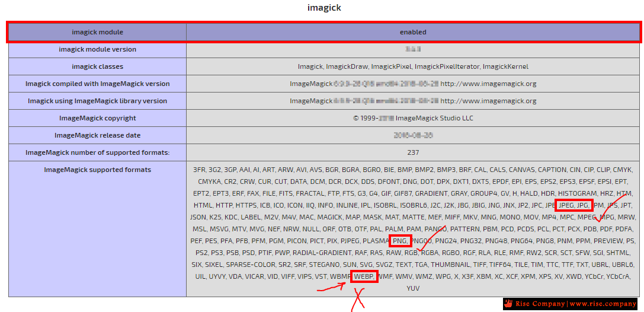Select "FRACTAL" in the formats list
The height and width of the screenshot is (312, 644).
tap(309, 193)
